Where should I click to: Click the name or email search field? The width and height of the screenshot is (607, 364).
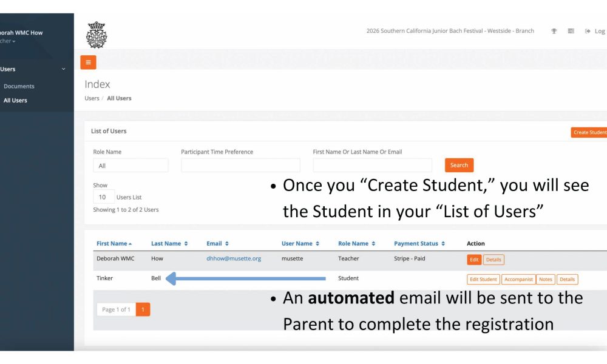click(372, 165)
